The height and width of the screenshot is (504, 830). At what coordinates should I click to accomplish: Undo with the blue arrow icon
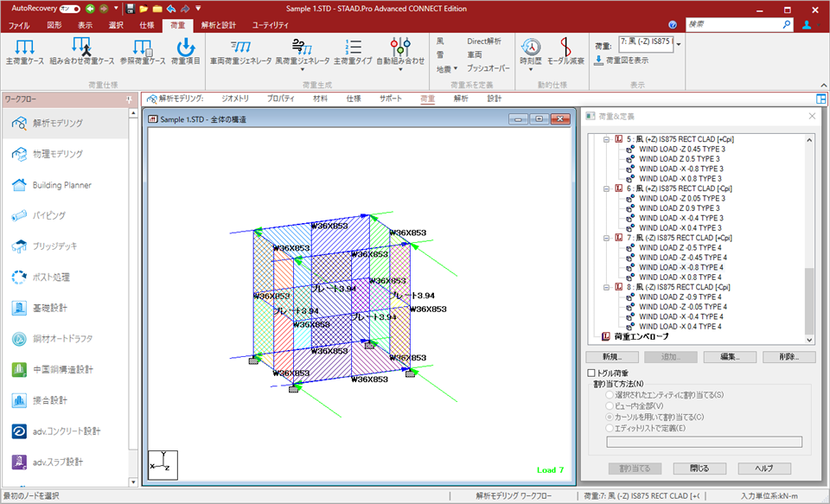point(170,9)
